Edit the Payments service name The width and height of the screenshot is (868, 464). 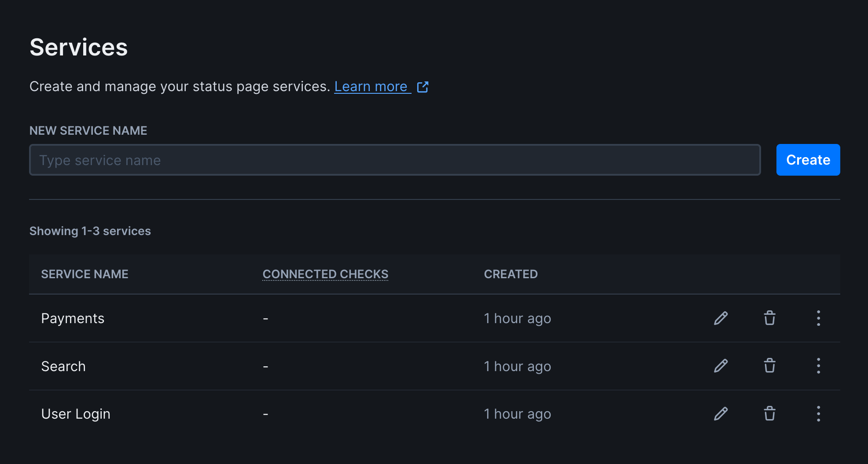[x=721, y=318]
